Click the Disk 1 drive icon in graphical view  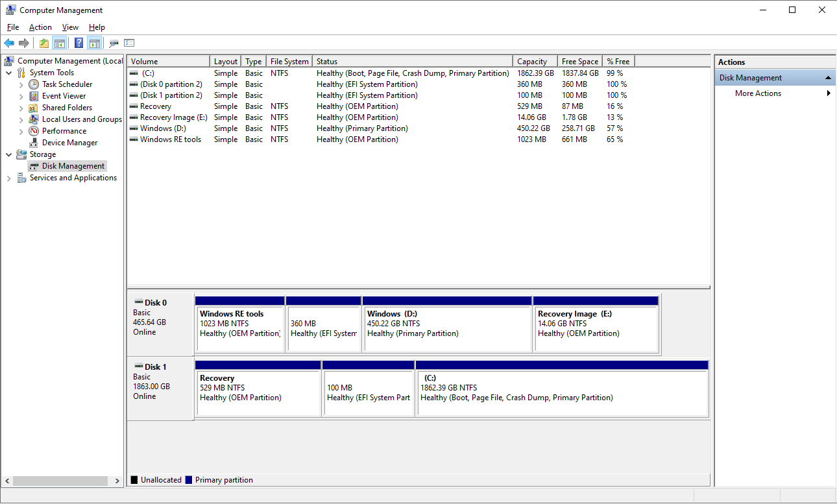138,366
